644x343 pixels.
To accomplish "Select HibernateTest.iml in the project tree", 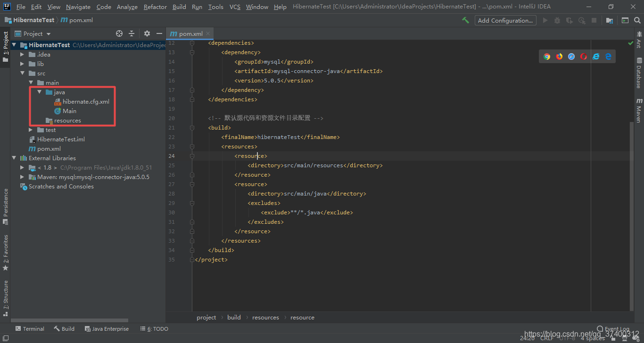I will point(57,139).
